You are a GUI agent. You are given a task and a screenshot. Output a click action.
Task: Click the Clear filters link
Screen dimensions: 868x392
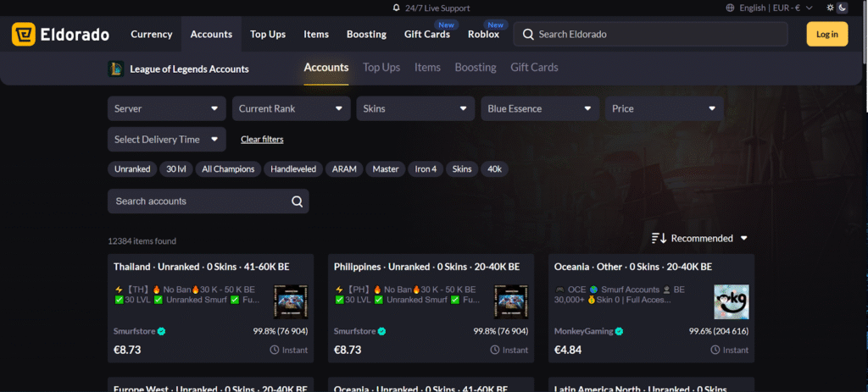click(x=262, y=139)
